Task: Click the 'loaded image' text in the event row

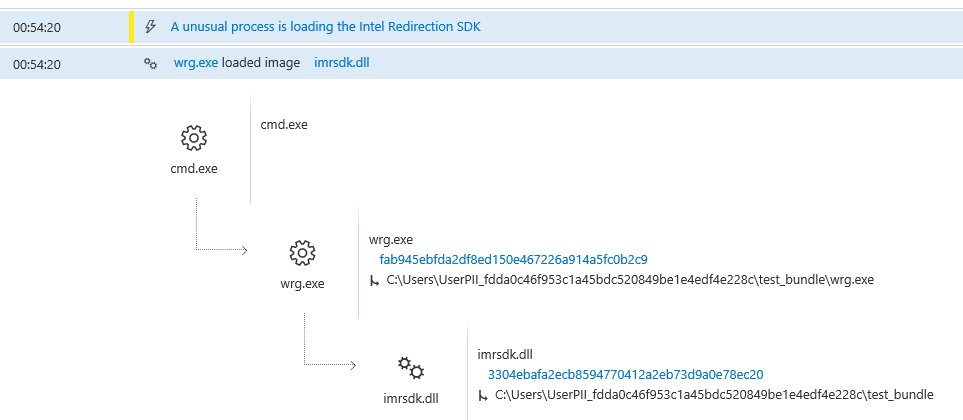Action: [x=261, y=63]
